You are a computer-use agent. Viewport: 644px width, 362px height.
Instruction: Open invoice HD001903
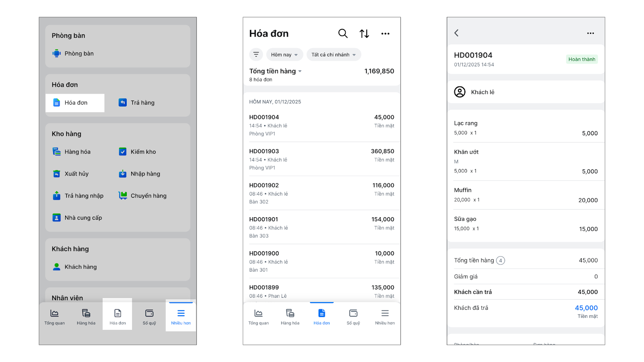click(x=322, y=159)
